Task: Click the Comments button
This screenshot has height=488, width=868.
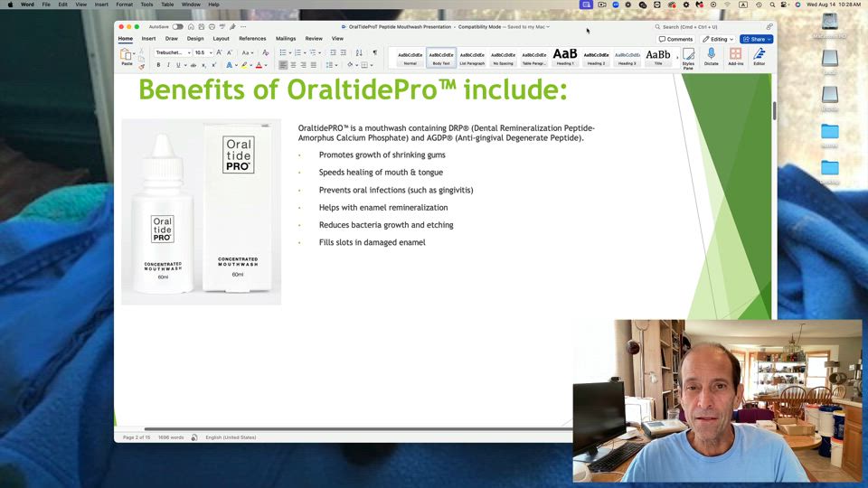Action: pyautogui.click(x=676, y=40)
